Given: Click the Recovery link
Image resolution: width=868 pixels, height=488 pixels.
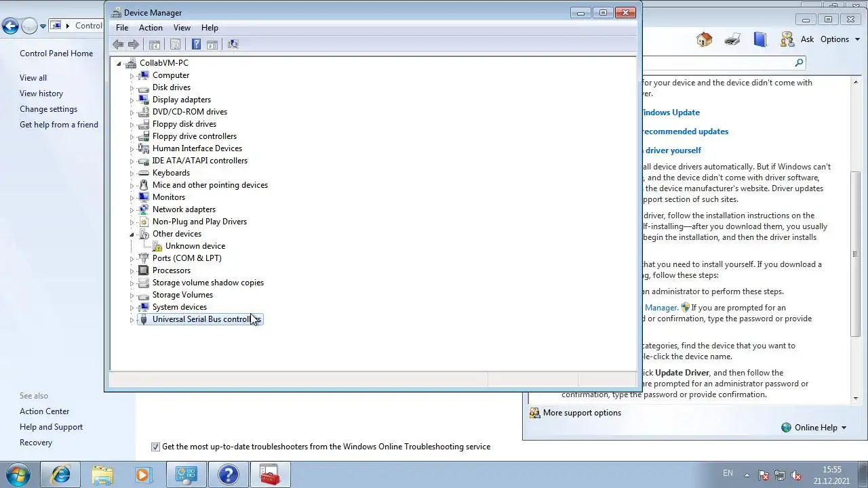Looking at the screenshot, I should 36,443.
